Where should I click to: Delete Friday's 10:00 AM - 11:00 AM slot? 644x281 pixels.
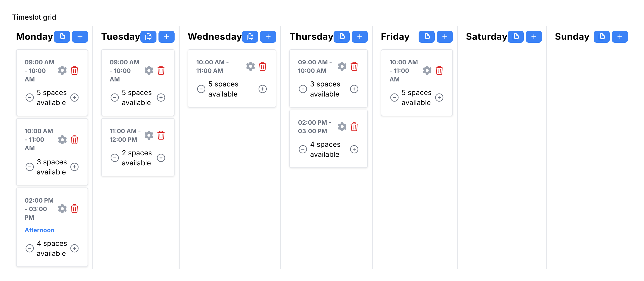pos(439,70)
